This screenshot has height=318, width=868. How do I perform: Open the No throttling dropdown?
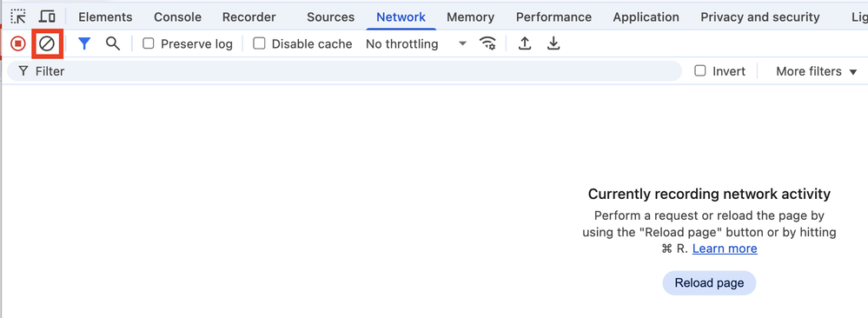click(416, 43)
